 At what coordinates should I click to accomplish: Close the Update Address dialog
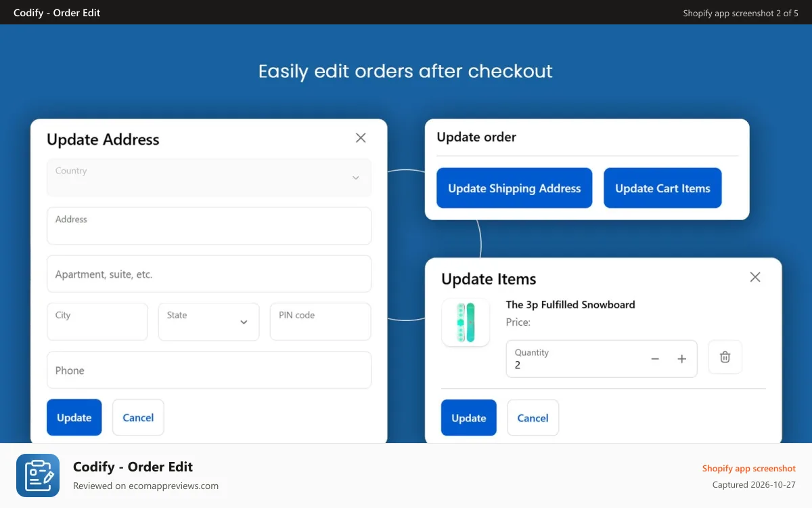coord(361,138)
